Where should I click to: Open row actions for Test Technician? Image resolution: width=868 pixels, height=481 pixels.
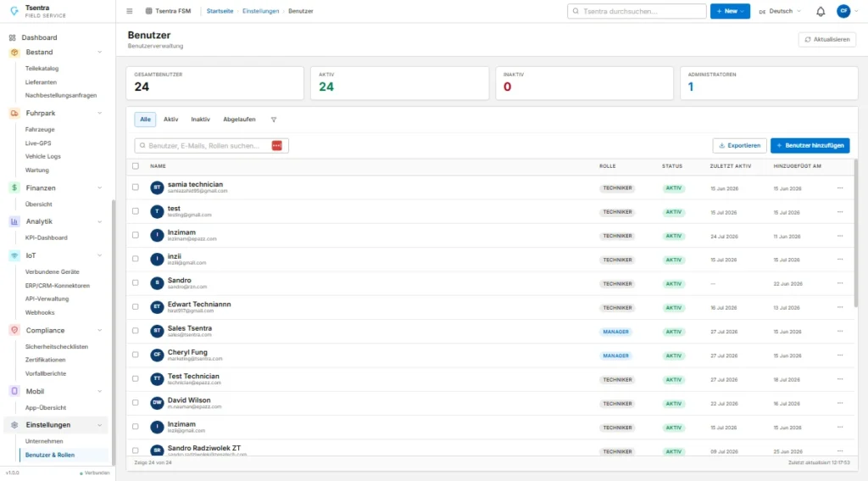840,379
